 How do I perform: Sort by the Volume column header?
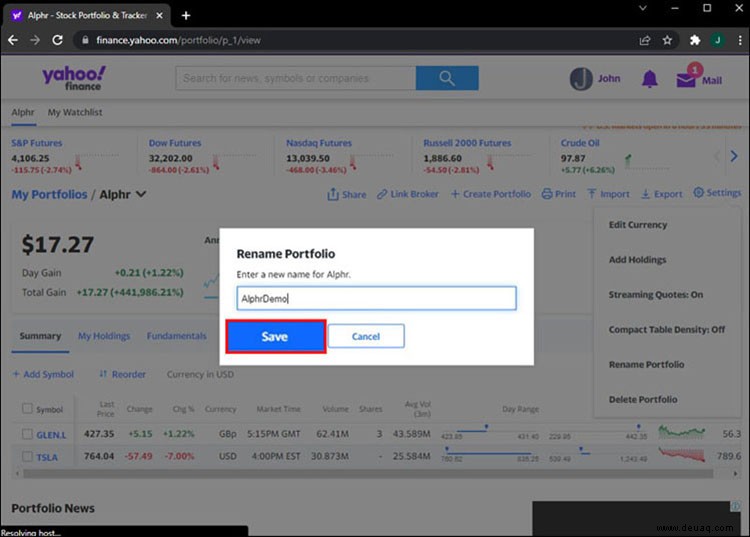[335, 409]
